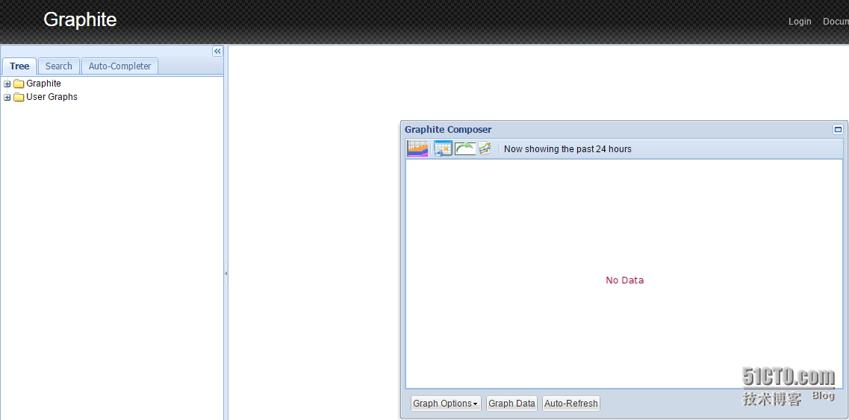Click the Graph Data button

coord(512,403)
